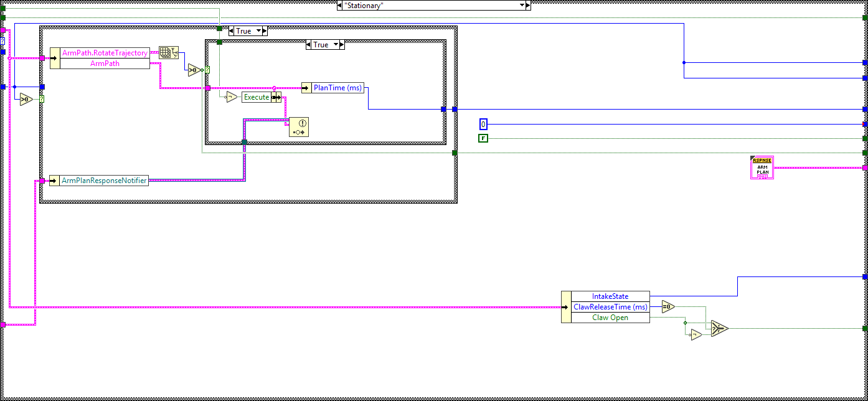Toggle the False Boolean constant
868x401 pixels.
pos(483,138)
